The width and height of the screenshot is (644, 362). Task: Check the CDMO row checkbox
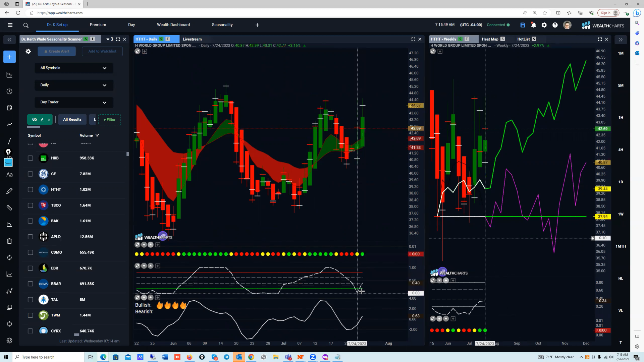[x=30, y=252]
